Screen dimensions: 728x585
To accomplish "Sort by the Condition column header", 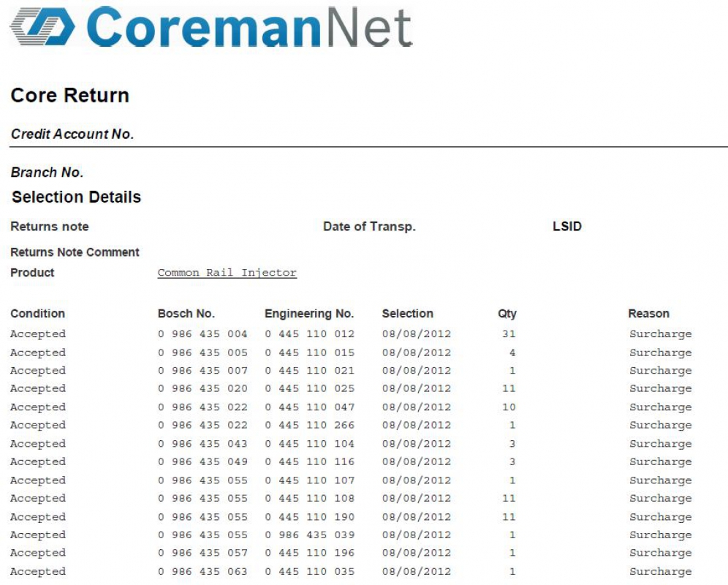I will pyautogui.click(x=37, y=313).
